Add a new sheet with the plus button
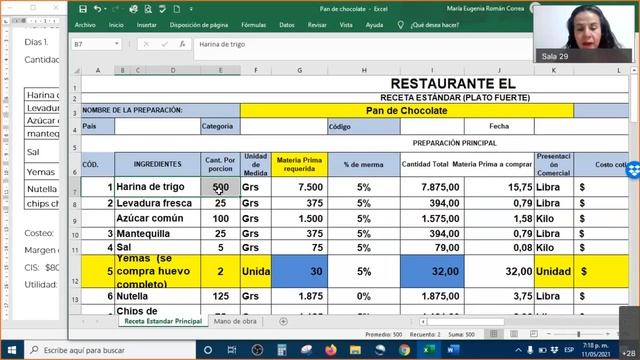The width and height of the screenshot is (640, 360). pyautogui.click(x=283, y=322)
